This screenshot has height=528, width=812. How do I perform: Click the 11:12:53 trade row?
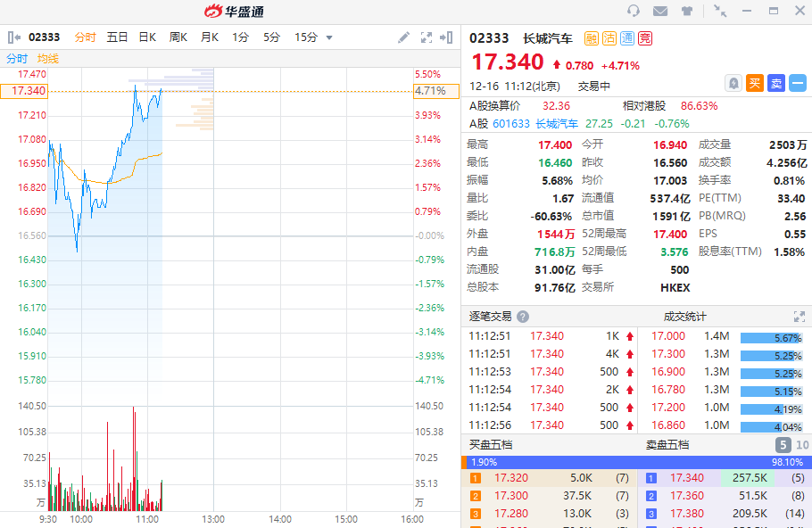coord(551,372)
